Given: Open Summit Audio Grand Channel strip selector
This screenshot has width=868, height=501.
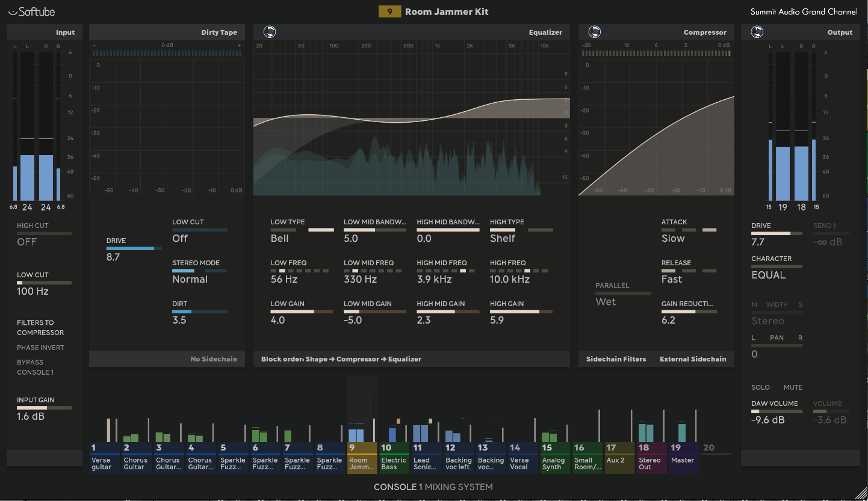Looking at the screenshot, I should 805,11.
